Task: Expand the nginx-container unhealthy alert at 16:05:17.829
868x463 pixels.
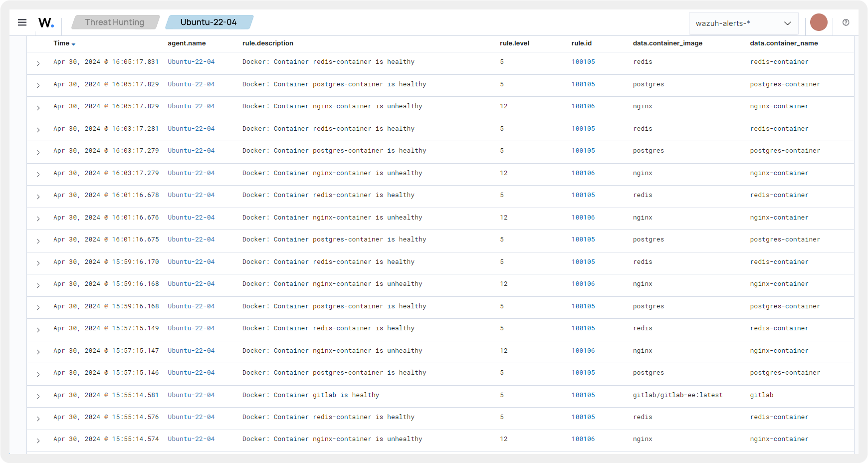Action: pos(38,108)
